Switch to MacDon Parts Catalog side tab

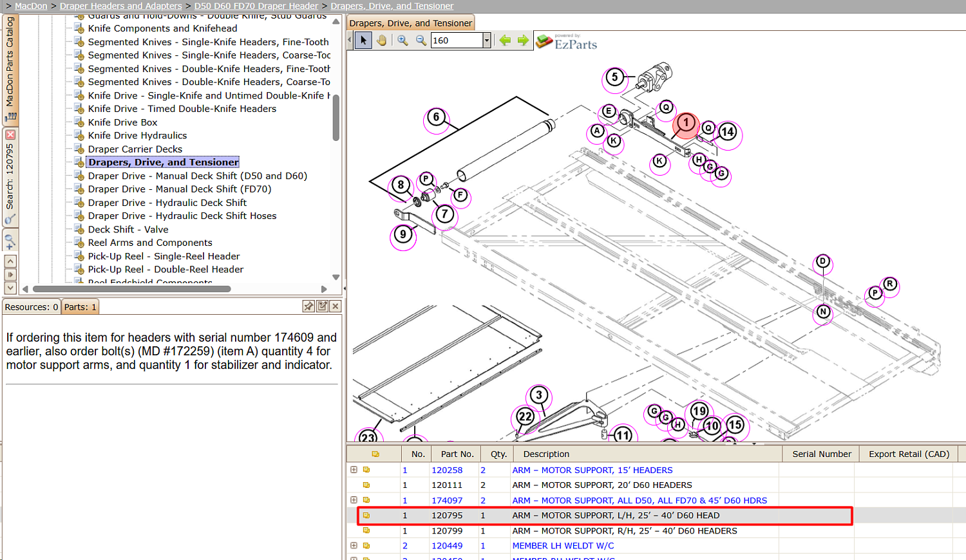tap(10, 70)
